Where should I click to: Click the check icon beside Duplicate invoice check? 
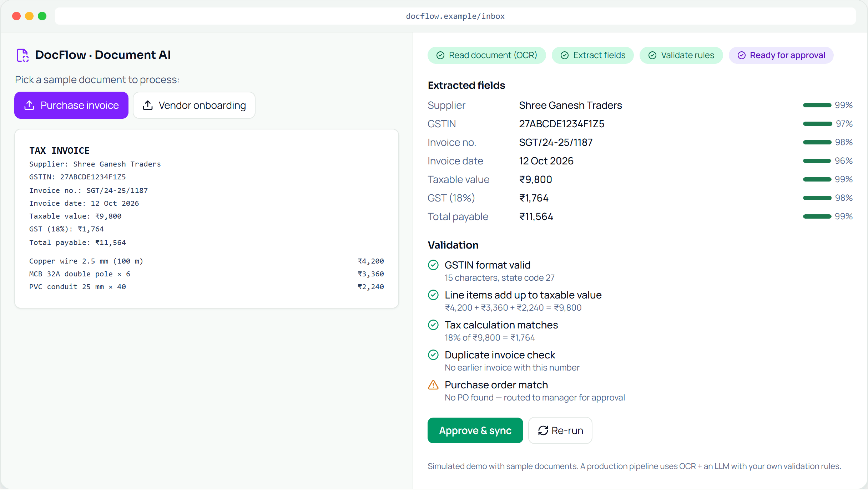pos(433,355)
